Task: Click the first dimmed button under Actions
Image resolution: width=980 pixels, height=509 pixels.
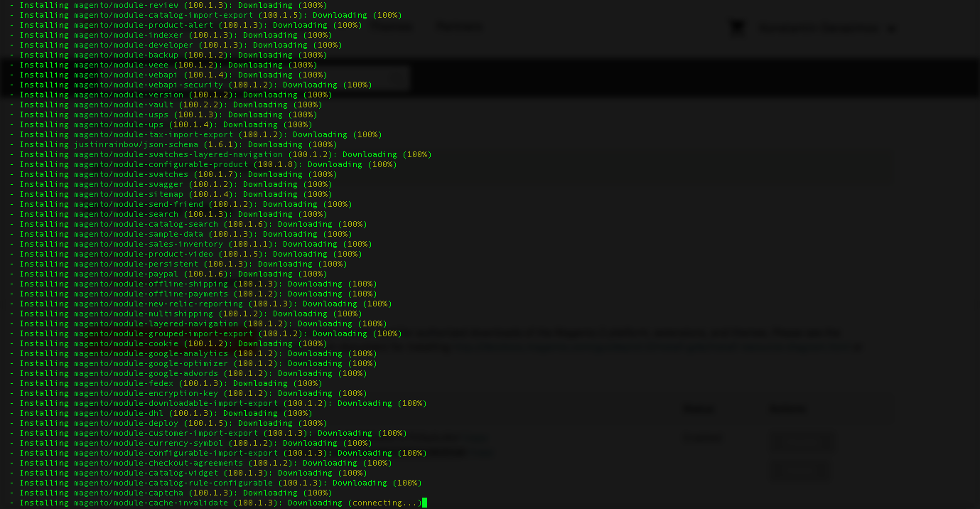Action: tap(802, 441)
